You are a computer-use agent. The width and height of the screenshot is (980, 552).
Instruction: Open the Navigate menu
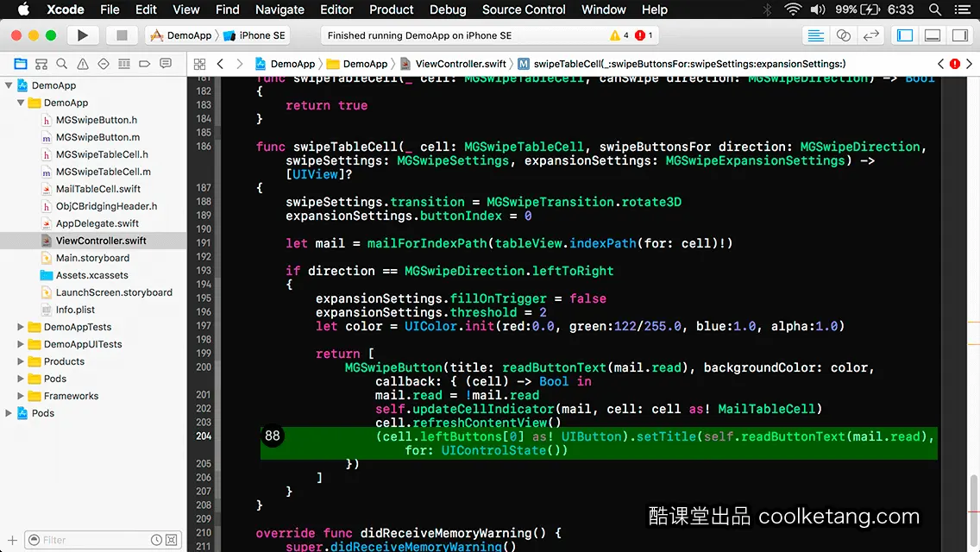tap(280, 9)
